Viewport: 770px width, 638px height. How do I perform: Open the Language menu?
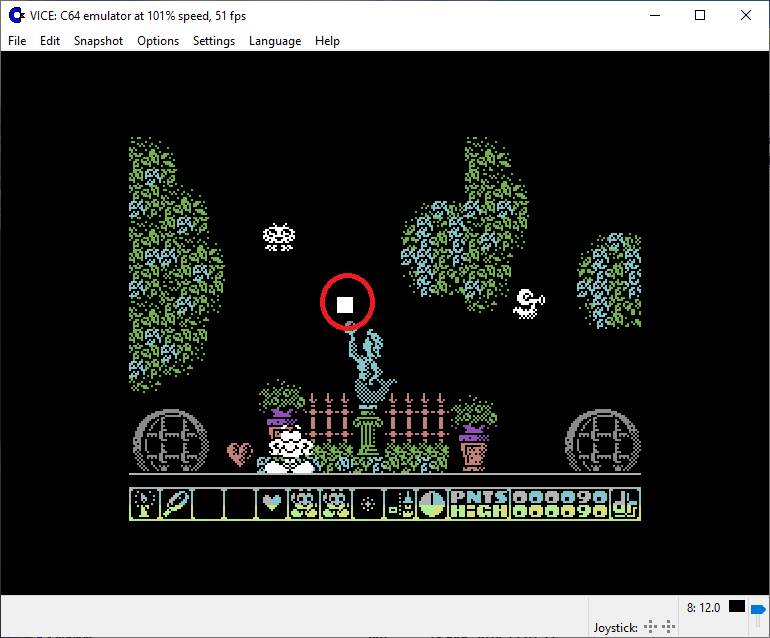(x=275, y=41)
